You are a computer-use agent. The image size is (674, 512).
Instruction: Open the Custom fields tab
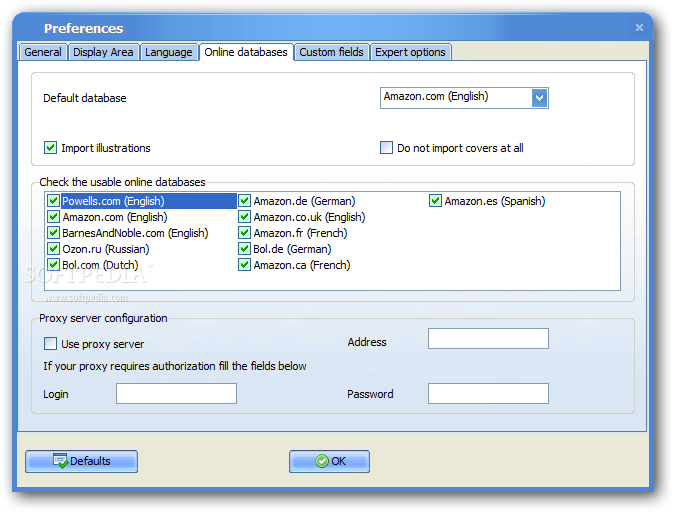(x=331, y=52)
